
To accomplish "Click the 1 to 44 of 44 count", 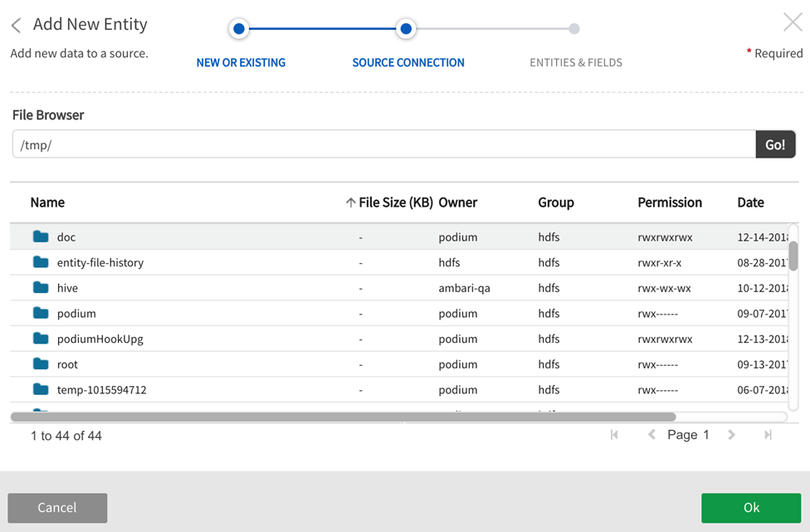I will (66, 436).
